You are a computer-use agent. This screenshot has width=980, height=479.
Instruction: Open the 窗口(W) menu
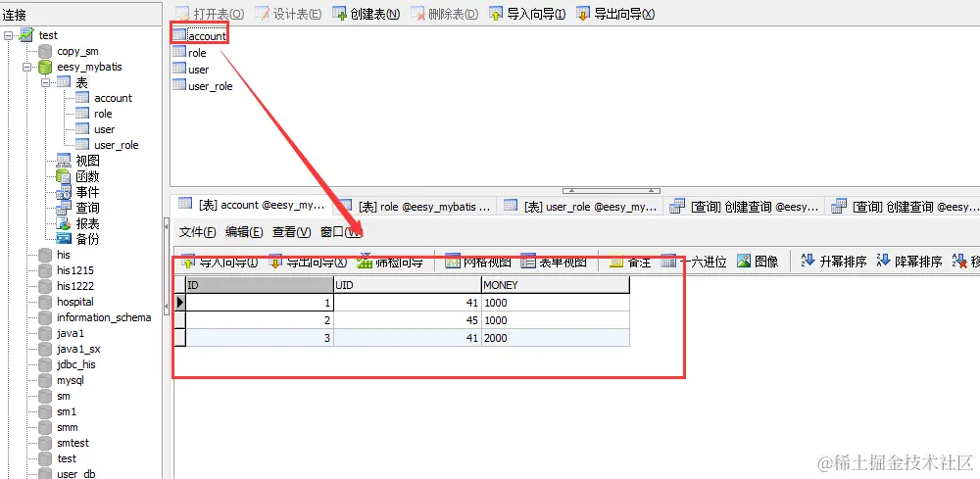coord(341,232)
